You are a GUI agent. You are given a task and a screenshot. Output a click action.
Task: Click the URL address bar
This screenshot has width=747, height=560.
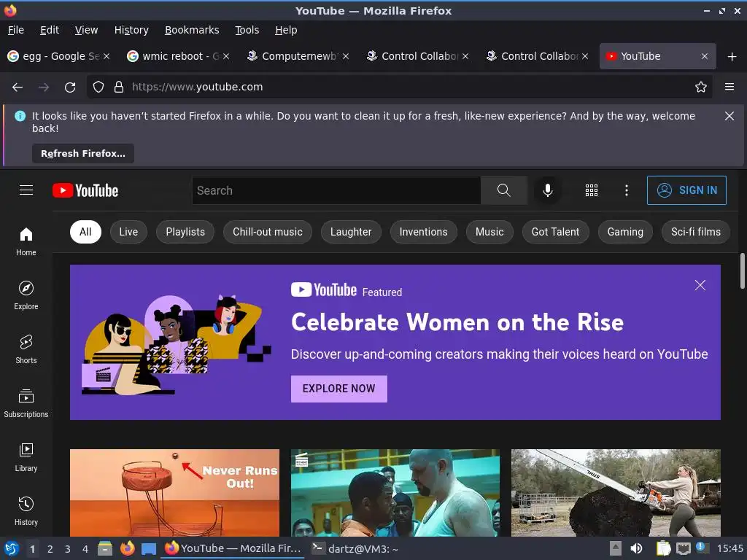[400, 87]
